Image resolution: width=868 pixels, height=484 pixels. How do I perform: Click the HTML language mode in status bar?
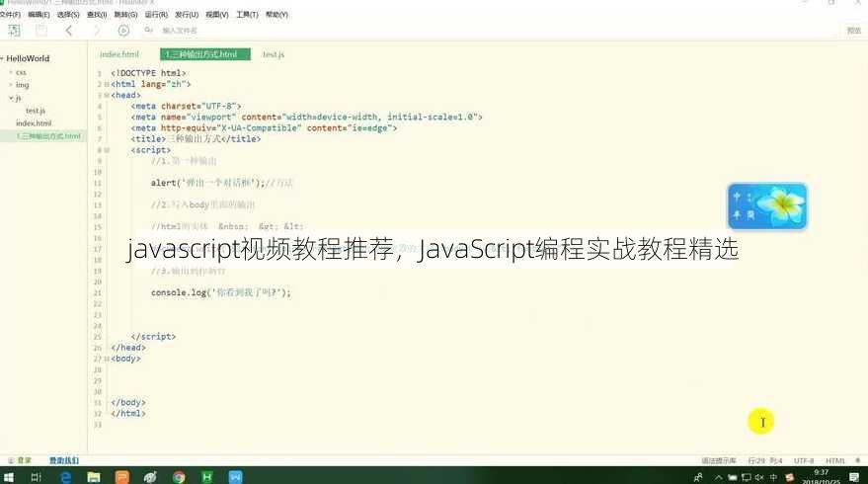point(835,460)
